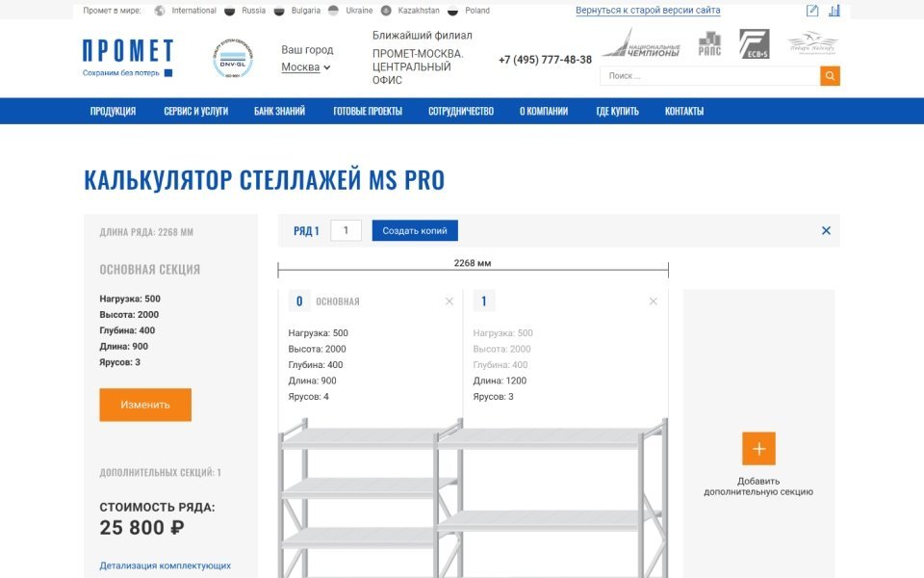
Task: Open the Национальные чемпионы logo
Action: pos(641,43)
